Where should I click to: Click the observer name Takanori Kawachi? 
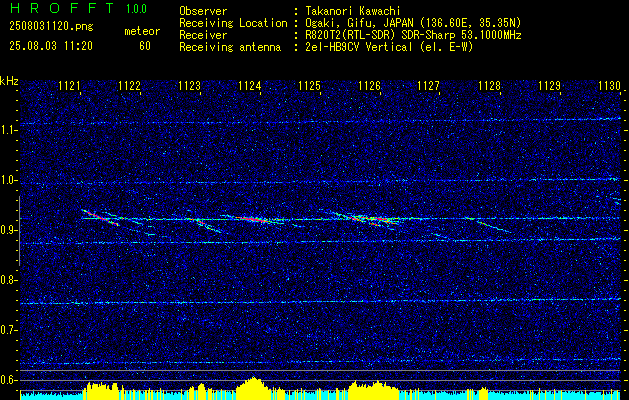tap(353, 11)
